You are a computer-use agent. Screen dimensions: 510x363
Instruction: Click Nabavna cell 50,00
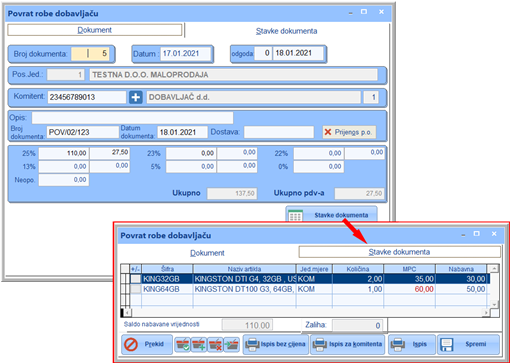click(x=461, y=289)
